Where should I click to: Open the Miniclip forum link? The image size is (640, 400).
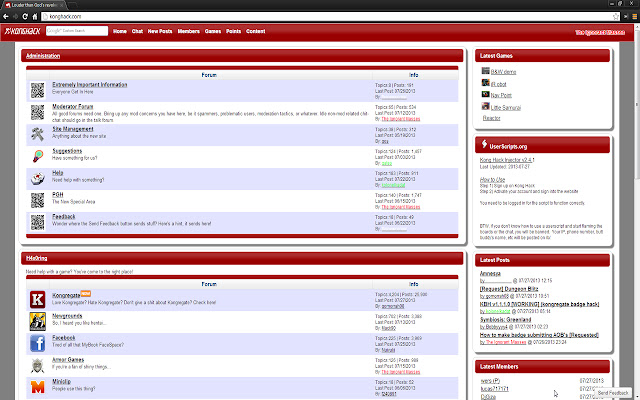(61, 382)
